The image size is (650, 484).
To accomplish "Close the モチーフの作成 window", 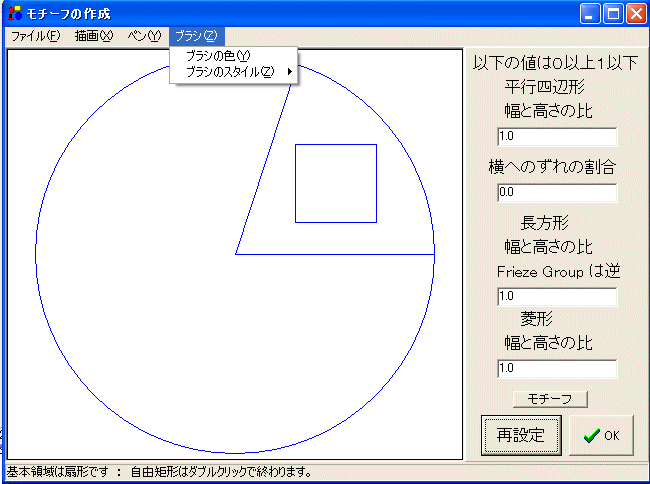I will coord(636,14).
